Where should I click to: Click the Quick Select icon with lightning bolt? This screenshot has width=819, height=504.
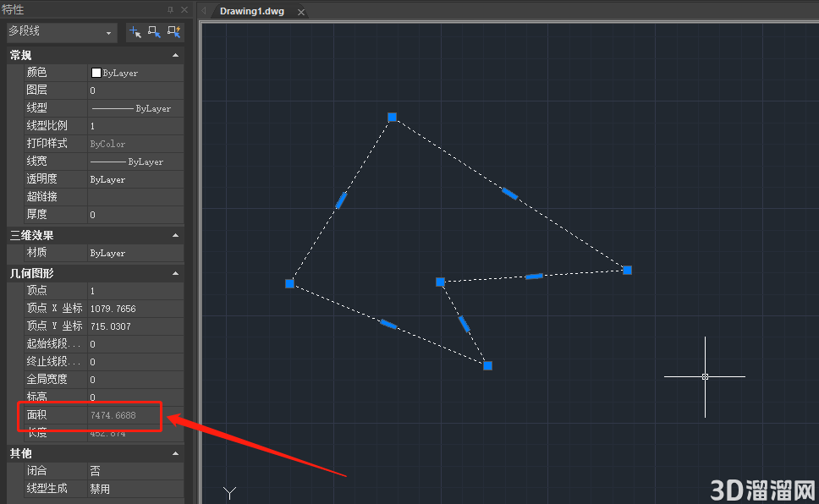(174, 32)
